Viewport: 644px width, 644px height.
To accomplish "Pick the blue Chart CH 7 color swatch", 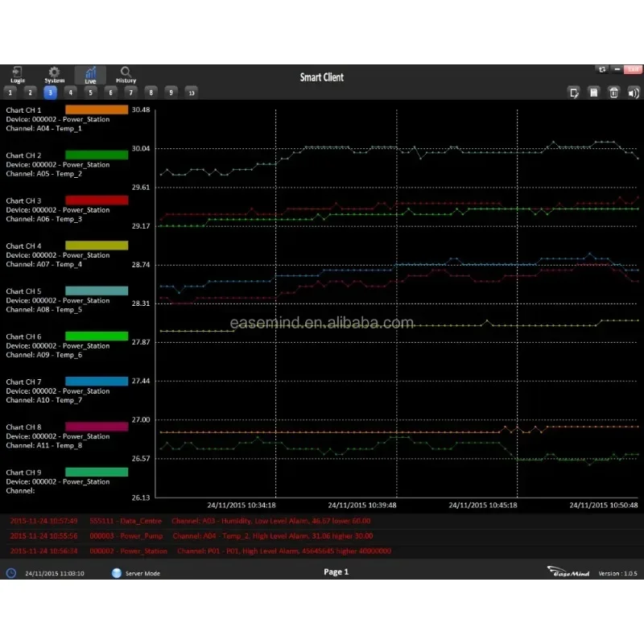I will (x=96, y=382).
